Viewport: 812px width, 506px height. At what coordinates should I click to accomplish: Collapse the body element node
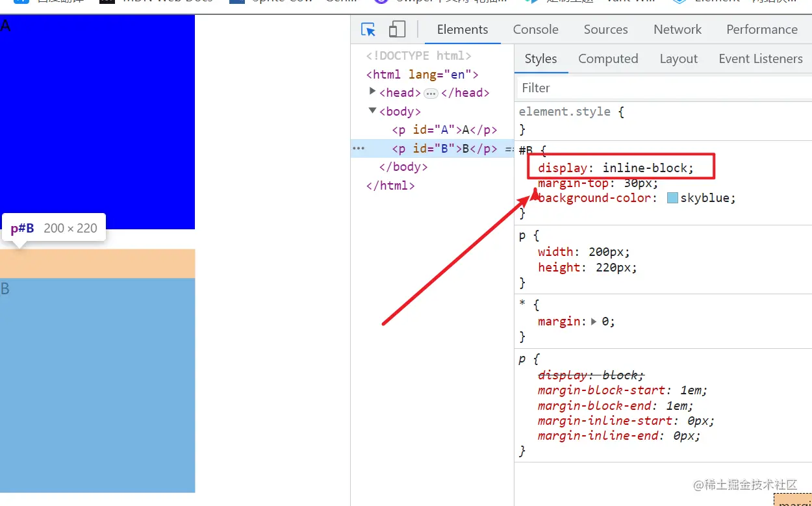[x=372, y=110]
